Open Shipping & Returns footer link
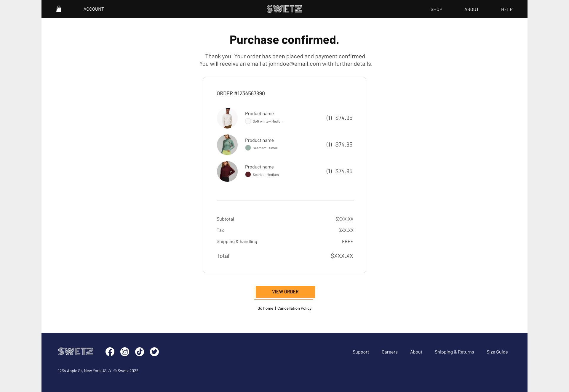The width and height of the screenshot is (569, 392). tap(454, 352)
